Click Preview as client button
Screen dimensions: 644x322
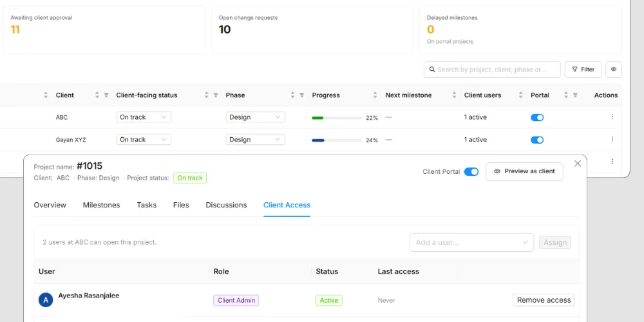point(524,171)
